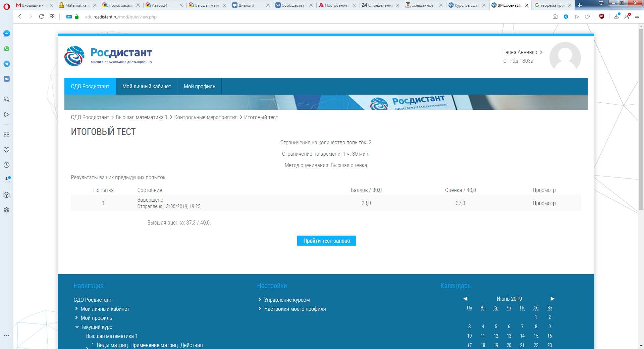The height and width of the screenshot is (349, 644).
Task: Add page to bookmarks heart icon
Action: pyautogui.click(x=587, y=17)
